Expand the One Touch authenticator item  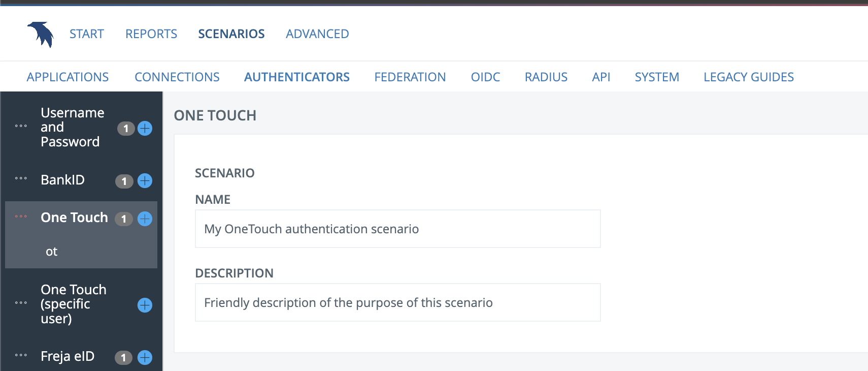click(74, 218)
